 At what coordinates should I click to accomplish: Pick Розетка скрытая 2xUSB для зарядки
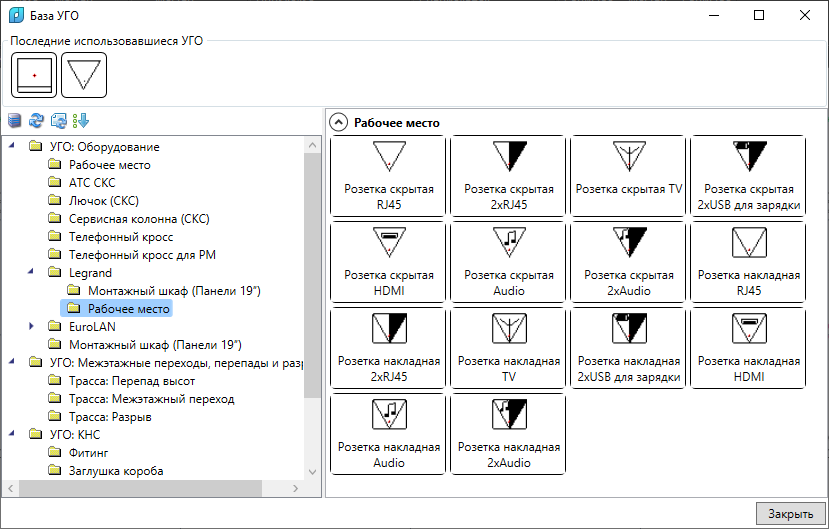point(749,176)
